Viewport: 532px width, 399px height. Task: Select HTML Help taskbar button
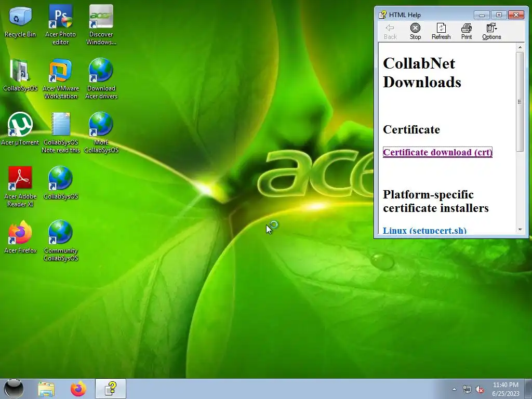coord(111,389)
